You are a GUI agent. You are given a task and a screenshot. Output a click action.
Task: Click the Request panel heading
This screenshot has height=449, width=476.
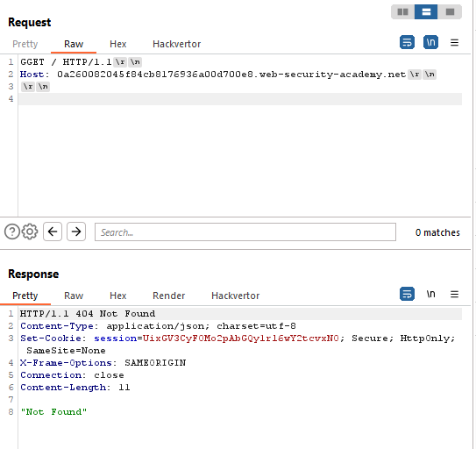point(30,22)
